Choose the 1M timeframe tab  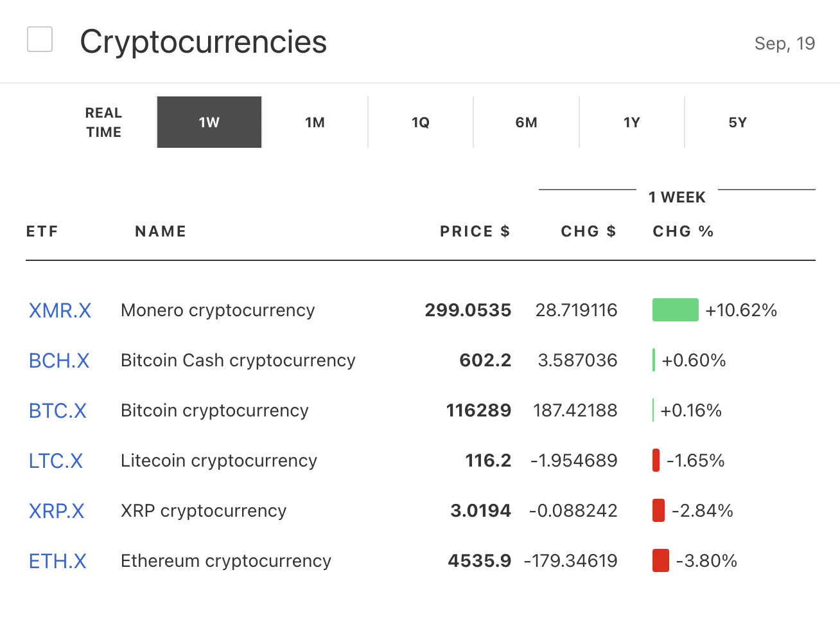coord(315,122)
